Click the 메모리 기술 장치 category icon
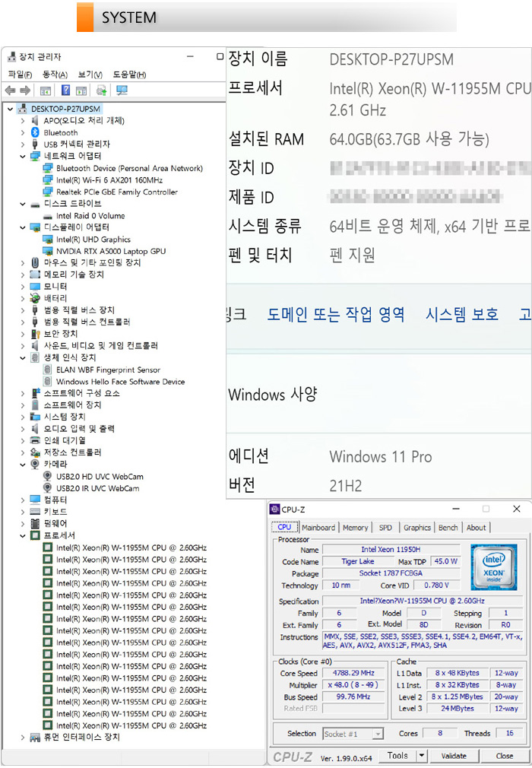Image resolution: width=532 pixels, height=768 pixels. (35, 275)
